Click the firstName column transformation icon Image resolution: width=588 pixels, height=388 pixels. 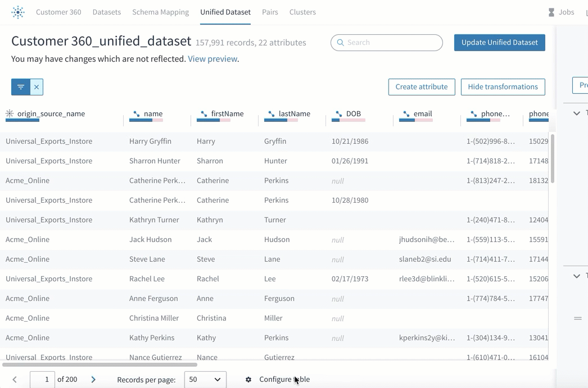pyautogui.click(x=204, y=114)
